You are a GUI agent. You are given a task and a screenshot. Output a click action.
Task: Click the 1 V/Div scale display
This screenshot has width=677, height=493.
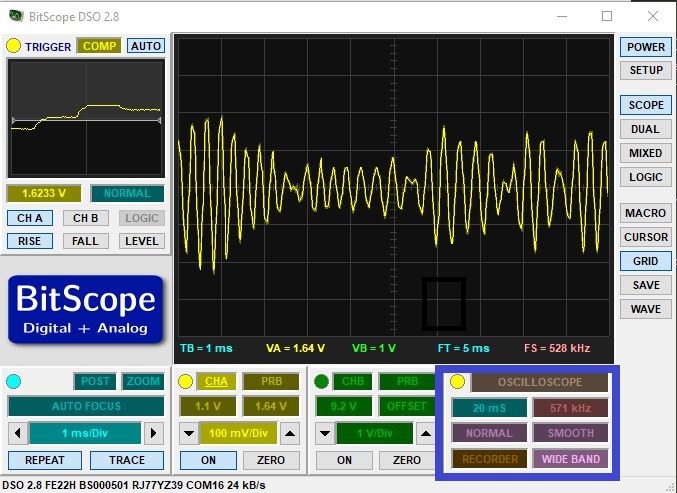pyautogui.click(x=374, y=433)
